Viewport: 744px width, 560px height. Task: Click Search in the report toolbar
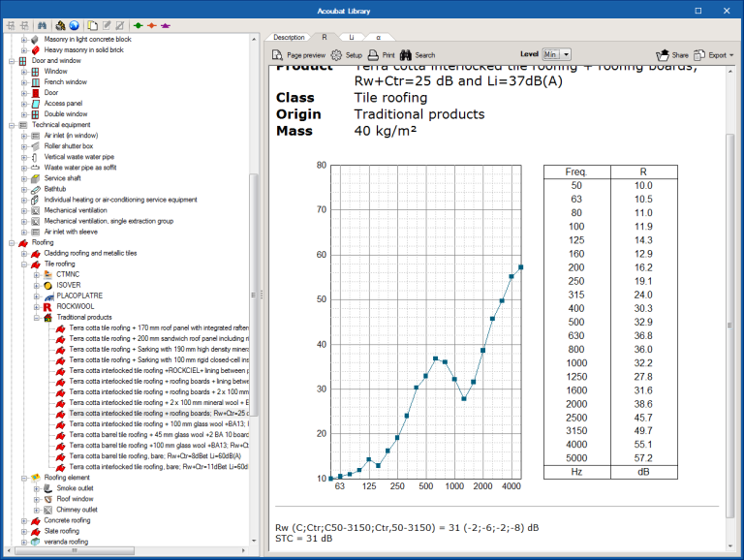click(418, 55)
